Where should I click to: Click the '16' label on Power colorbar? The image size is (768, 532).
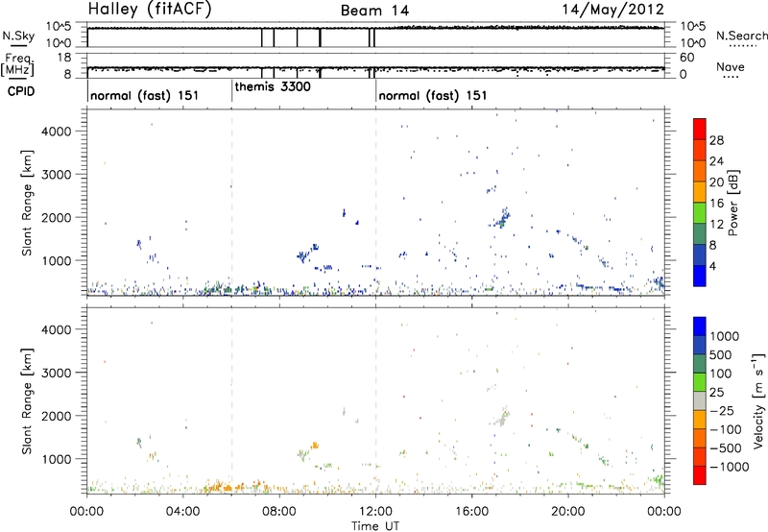716,204
